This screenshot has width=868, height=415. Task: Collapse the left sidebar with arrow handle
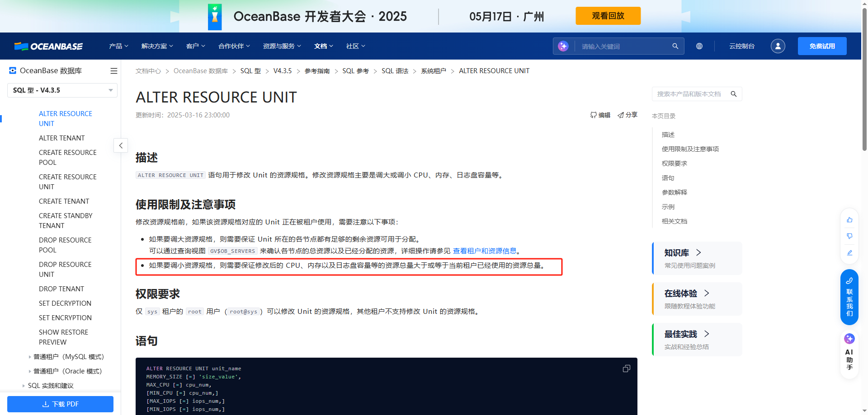(121, 145)
